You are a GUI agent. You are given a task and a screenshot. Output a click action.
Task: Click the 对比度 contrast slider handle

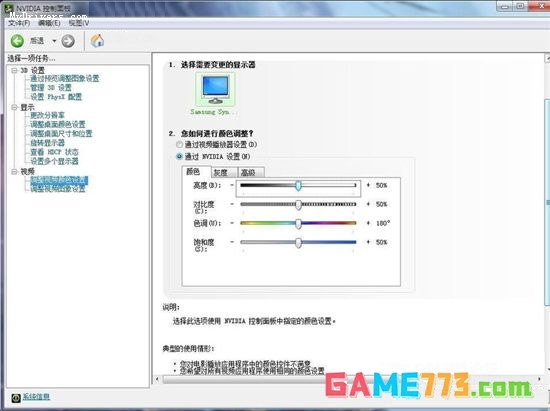298,205
